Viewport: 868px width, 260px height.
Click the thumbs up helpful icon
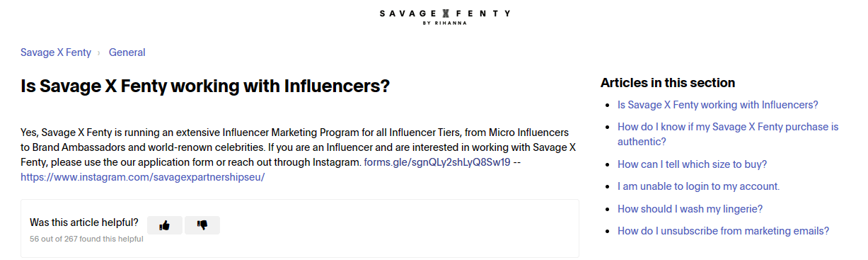coord(165,225)
